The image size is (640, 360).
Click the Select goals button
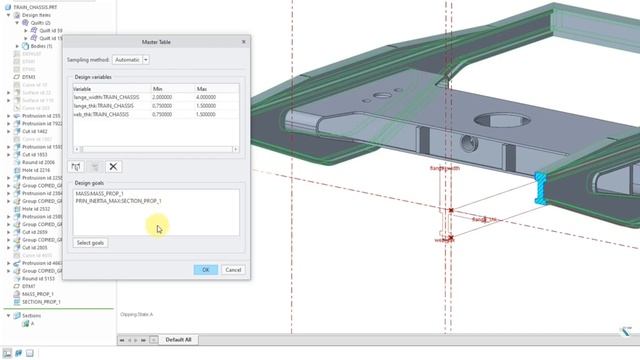click(x=90, y=243)
